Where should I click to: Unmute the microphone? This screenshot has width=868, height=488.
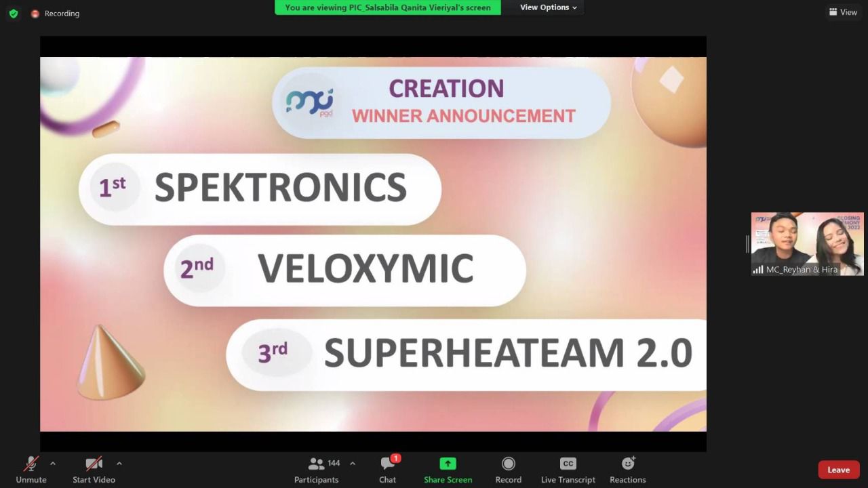(31, 469)
